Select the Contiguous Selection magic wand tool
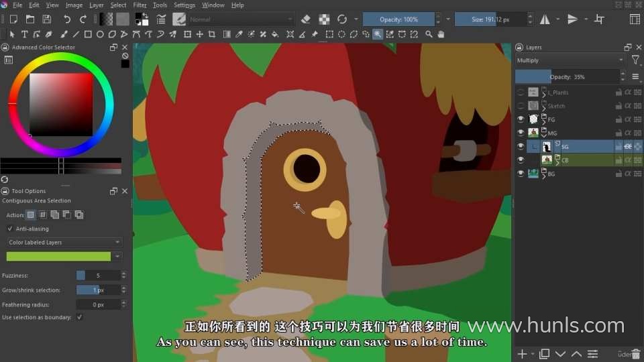Viewport: 644px width, 362px height. [x=378, y=34]
